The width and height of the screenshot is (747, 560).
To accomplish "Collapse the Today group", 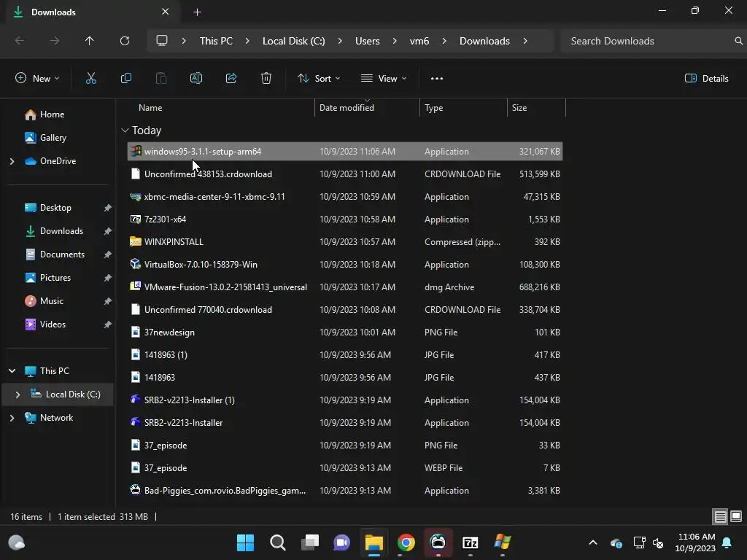I will (125, 131).
